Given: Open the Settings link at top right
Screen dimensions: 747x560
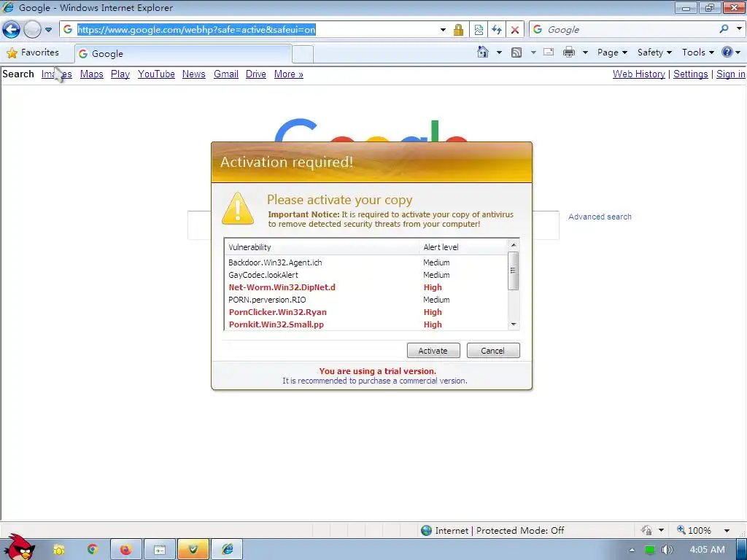Looking at the screenshot, I should pyautogui.click(x=691, y=74).
